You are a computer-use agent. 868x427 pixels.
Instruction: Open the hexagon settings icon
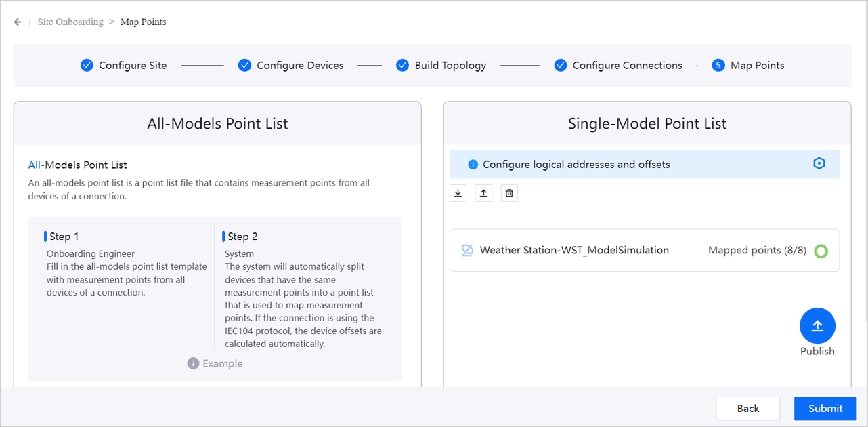[x=819, y=164]
